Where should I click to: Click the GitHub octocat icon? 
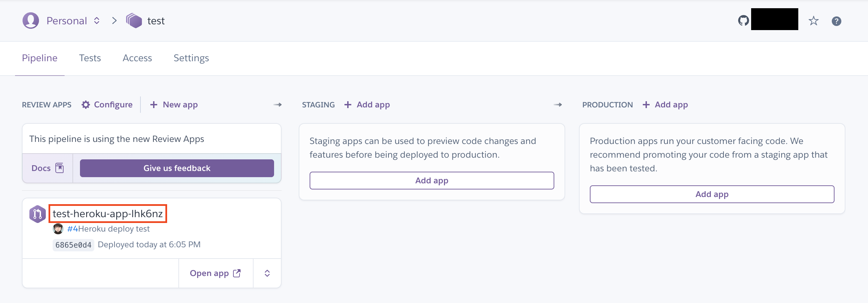pyautogui.click(x=743, y=21)
